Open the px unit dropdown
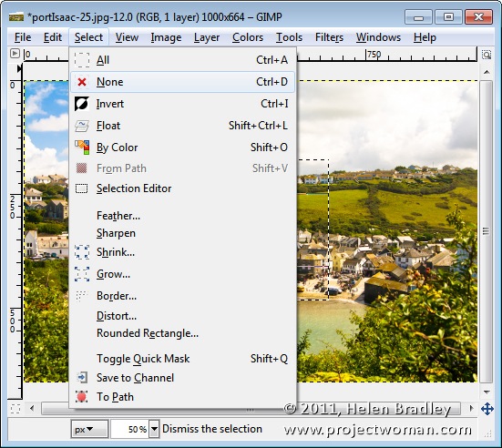Viewport: 502px width, 448px height. (x=89, y=429)
